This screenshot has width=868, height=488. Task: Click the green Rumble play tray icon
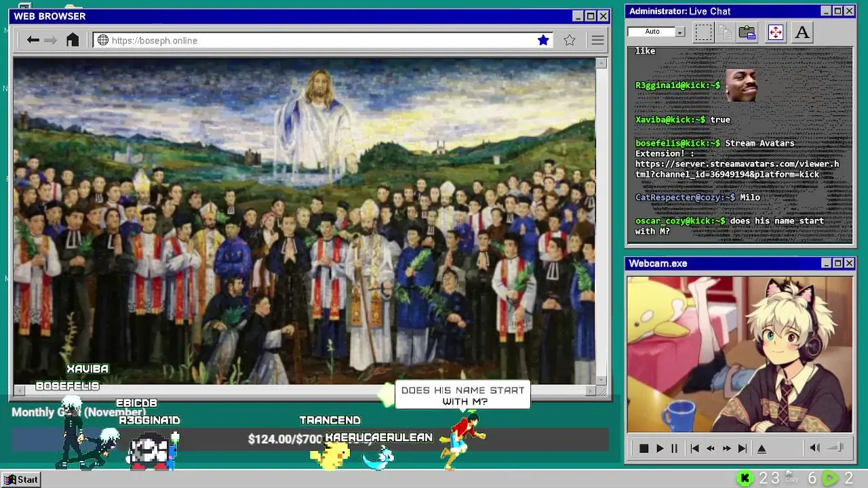(830, 479)
